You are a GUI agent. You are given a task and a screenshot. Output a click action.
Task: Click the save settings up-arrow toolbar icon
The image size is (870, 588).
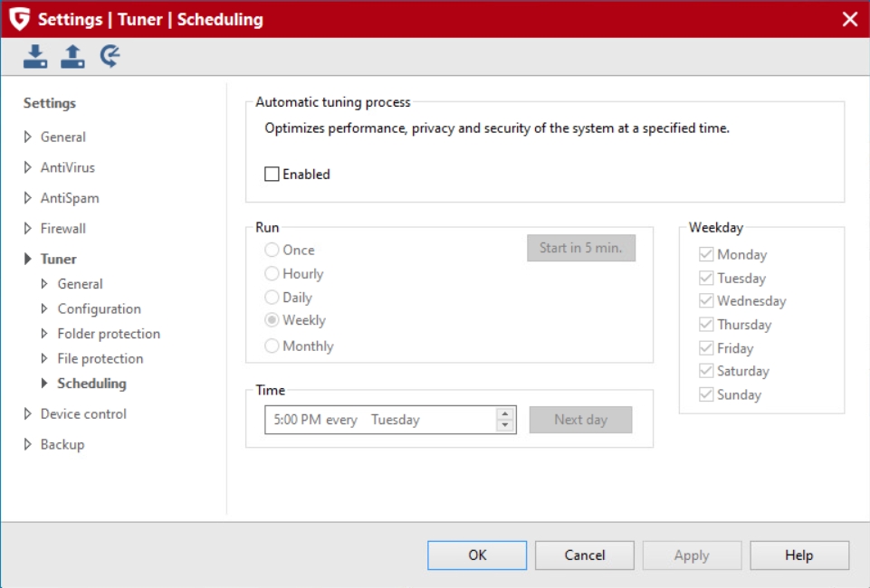[72, 57]
